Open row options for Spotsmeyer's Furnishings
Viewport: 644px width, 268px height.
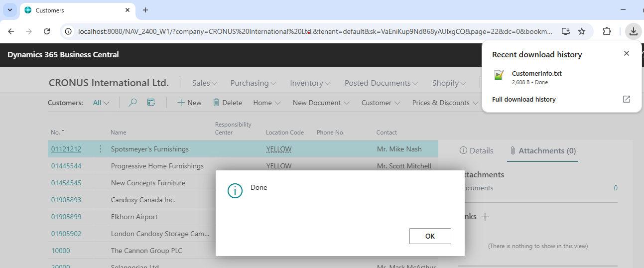[x=101, y=149]
